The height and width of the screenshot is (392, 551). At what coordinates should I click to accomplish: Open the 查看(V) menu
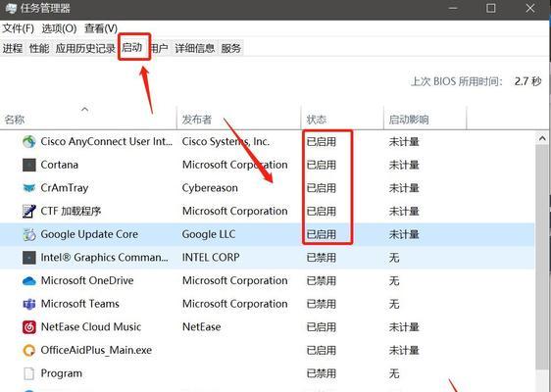coord(101,28)
